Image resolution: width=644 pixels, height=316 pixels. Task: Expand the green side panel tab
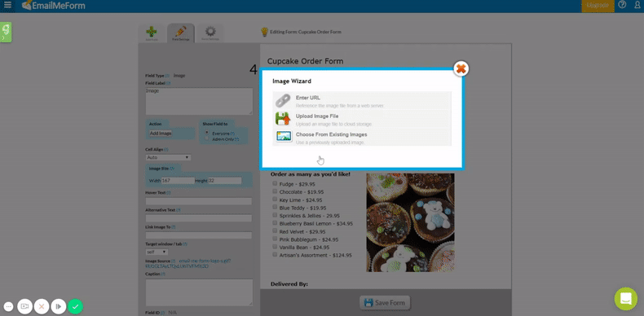pos(6,32)
